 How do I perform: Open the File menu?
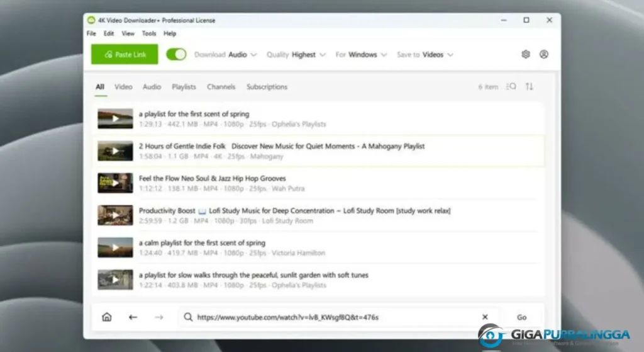(91, 34)
